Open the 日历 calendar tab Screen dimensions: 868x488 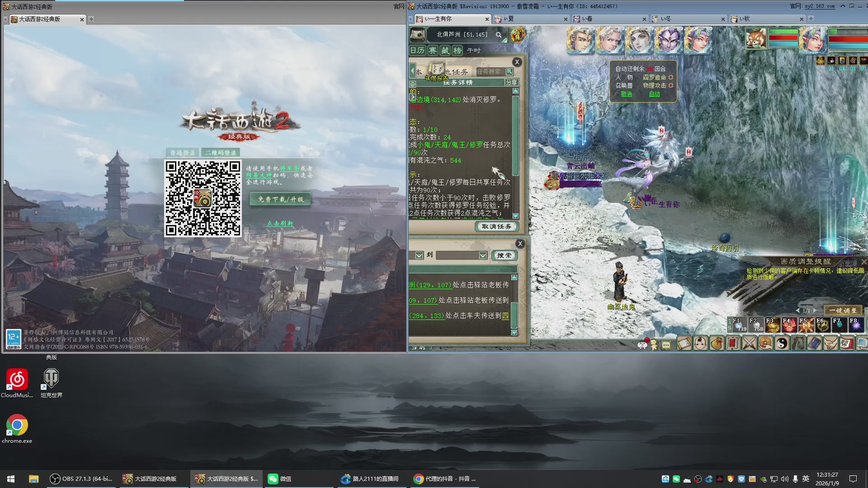click(417, 50)
